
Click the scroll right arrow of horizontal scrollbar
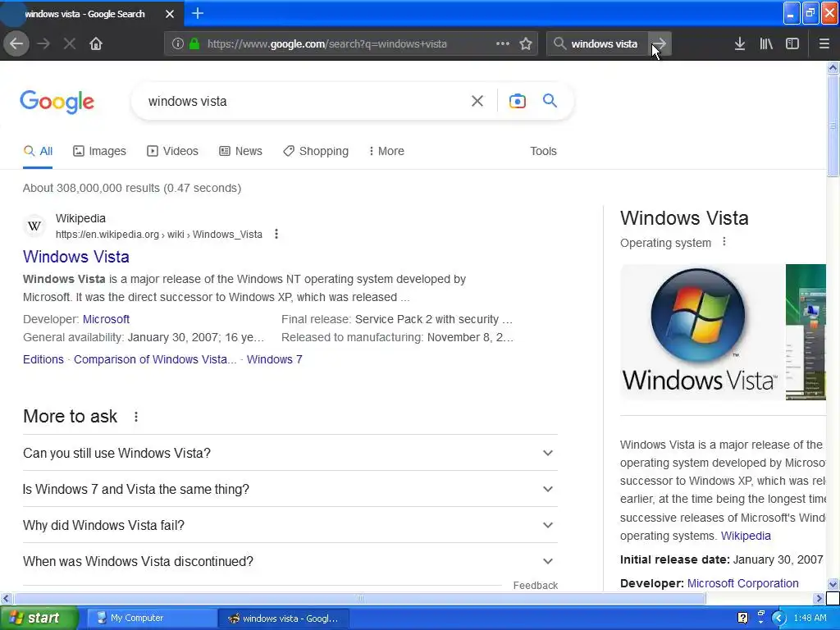(x=819, y=598)
